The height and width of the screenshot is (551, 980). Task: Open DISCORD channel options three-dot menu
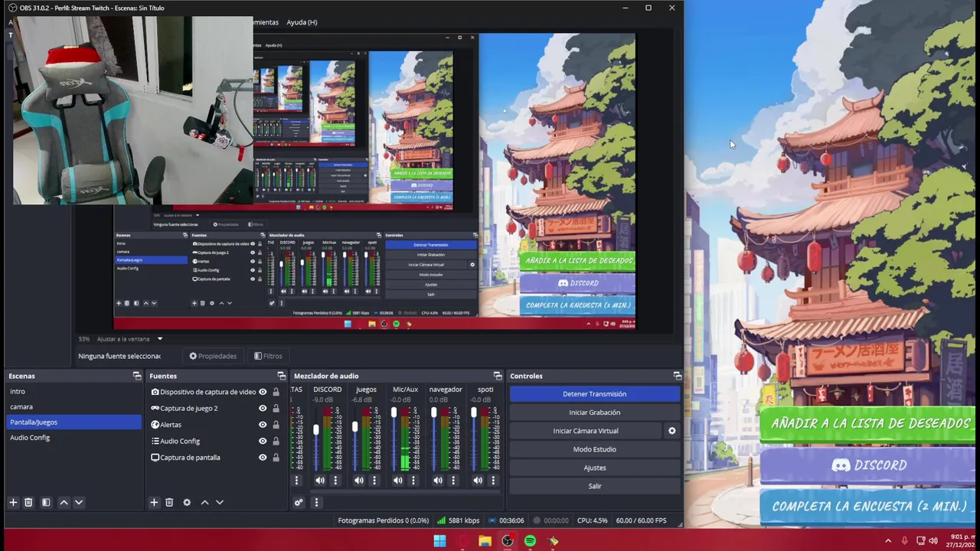[335, 481]
